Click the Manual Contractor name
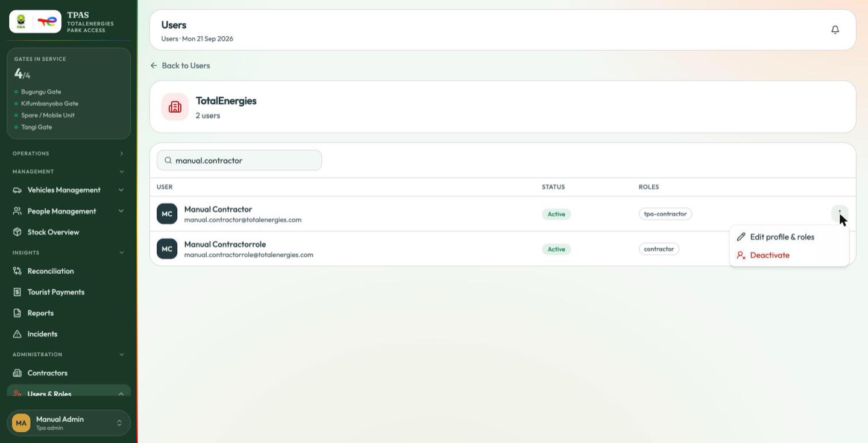Image resolution: width=868 pixels, height=443 pixels. coord(218,209)
